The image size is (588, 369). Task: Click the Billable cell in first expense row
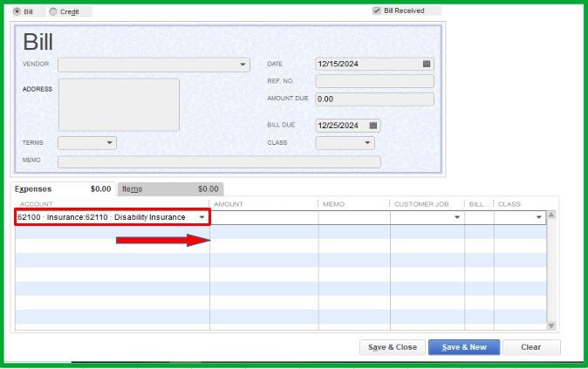479,217
